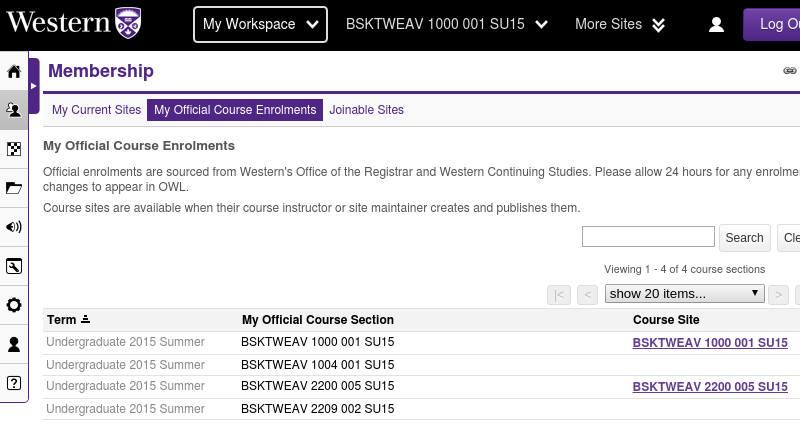Expand the BSKTWEAV 1000 001 SU15 site menu
Screen dimensions: 800x426
point(447,24)
